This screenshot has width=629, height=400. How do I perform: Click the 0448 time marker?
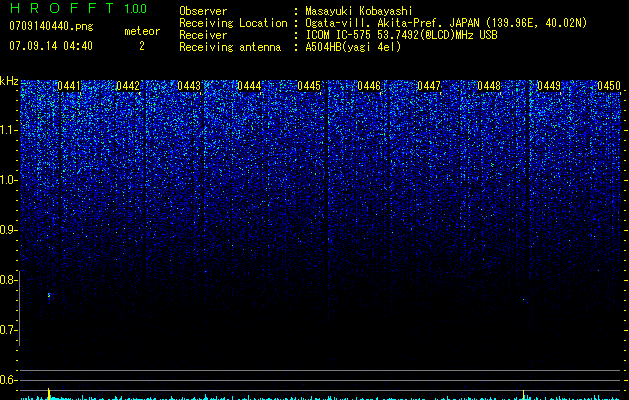(489, 86)
